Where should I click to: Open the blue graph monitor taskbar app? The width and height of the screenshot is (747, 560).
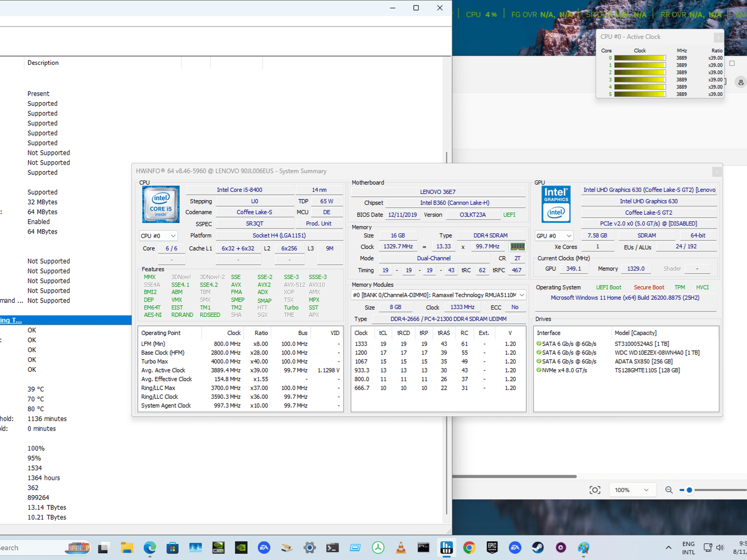pos(195,548)
